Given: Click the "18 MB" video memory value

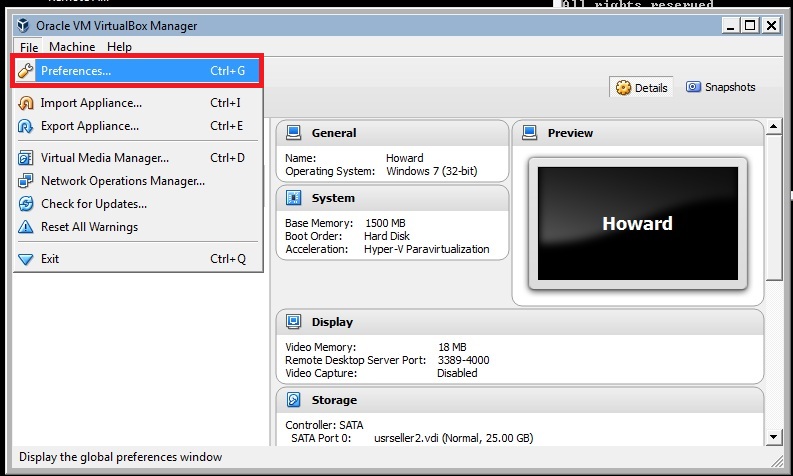Looking at the screenshot, I should 452,347.
